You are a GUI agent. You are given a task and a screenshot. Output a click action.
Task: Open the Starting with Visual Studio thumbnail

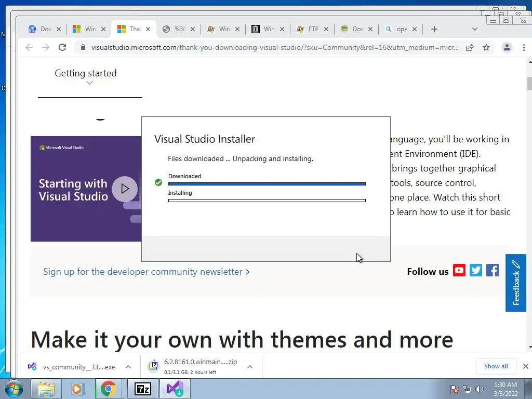pyautogui.click(x=86, y=189)
